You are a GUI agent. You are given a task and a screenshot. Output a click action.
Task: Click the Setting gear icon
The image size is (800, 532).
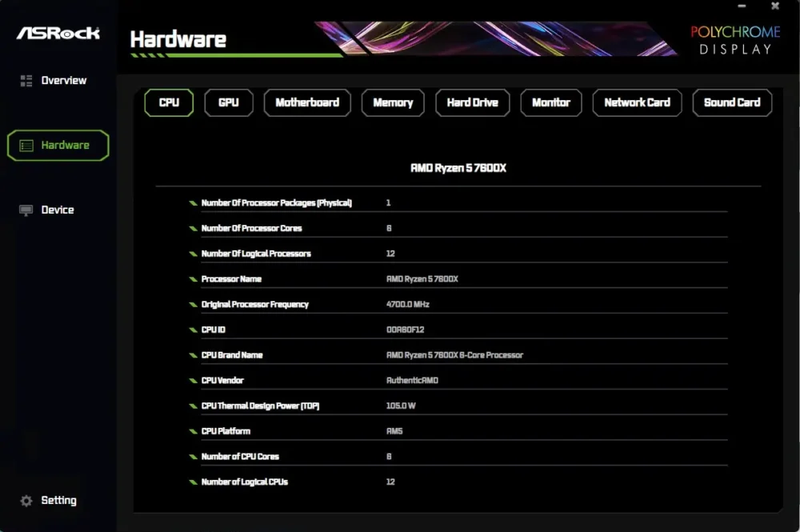26,501
